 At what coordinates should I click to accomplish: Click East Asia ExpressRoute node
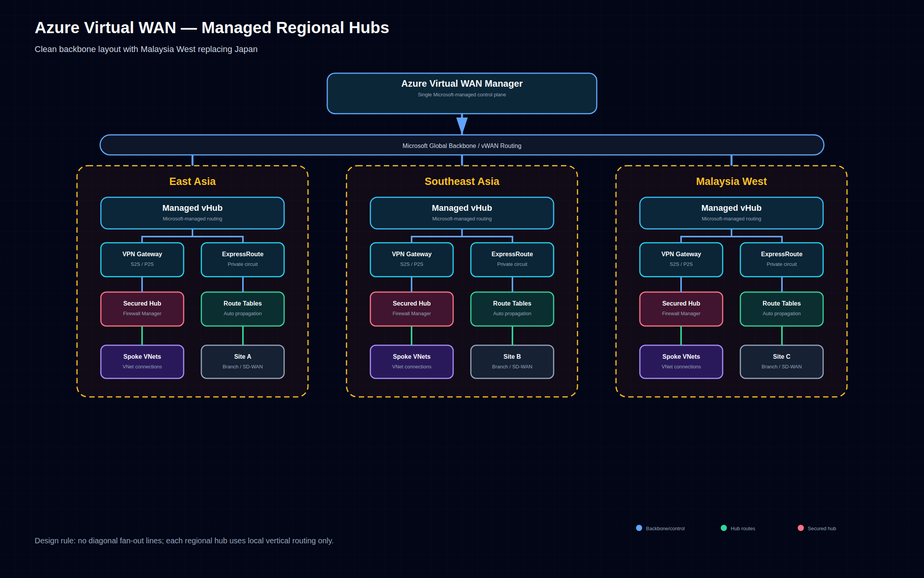tap(243, 259)
